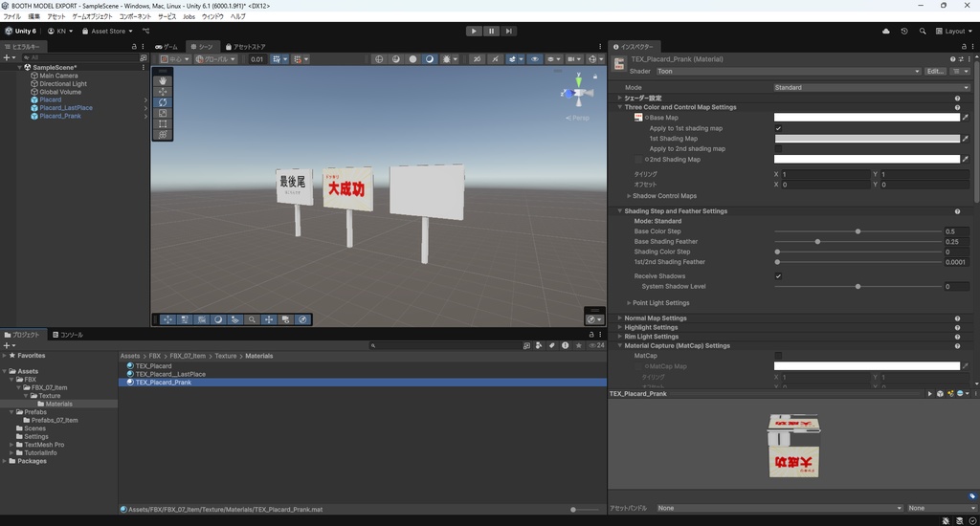Open the Asset Store button

click(x=107, y=31)
